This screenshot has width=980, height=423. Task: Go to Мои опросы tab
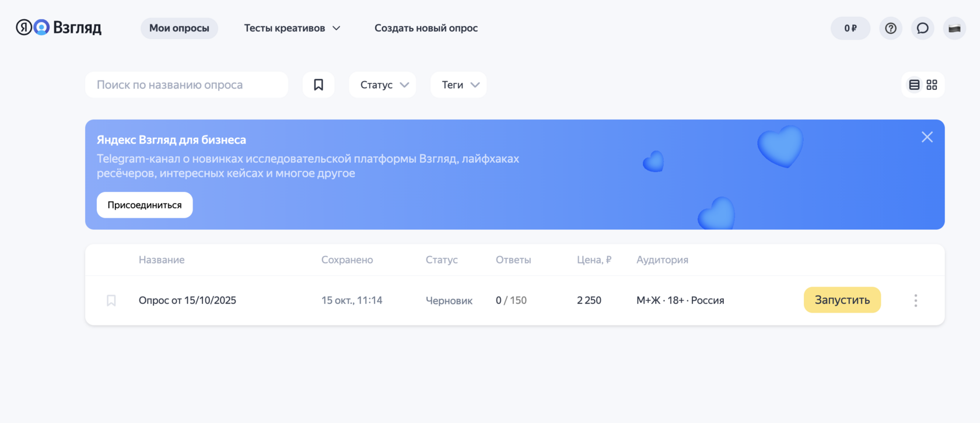click(x=179, y=28)
